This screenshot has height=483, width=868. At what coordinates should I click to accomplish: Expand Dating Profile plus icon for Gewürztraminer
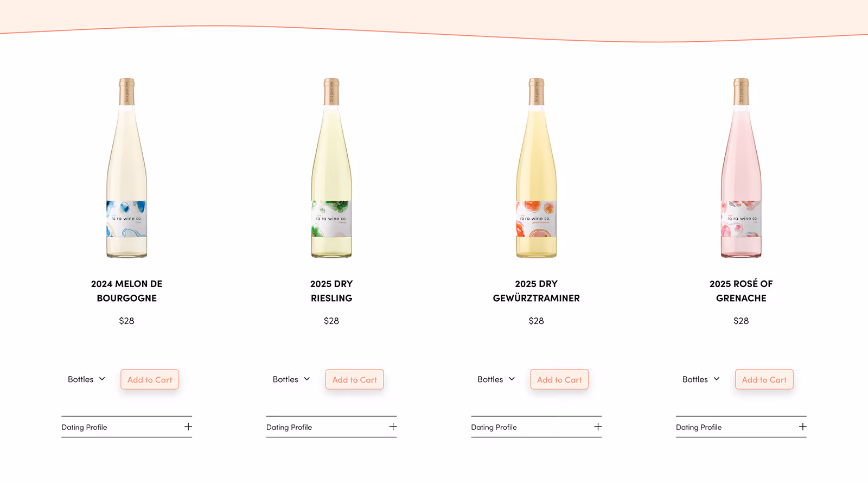(598, 427)
